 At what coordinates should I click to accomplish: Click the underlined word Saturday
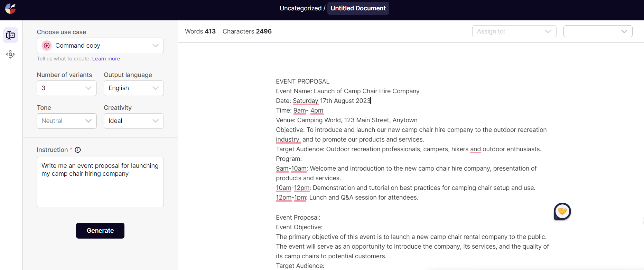(305, 101)
